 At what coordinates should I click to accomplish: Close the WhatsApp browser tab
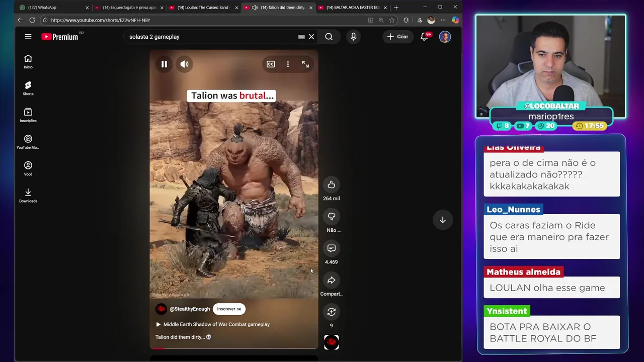pos(87,8)
